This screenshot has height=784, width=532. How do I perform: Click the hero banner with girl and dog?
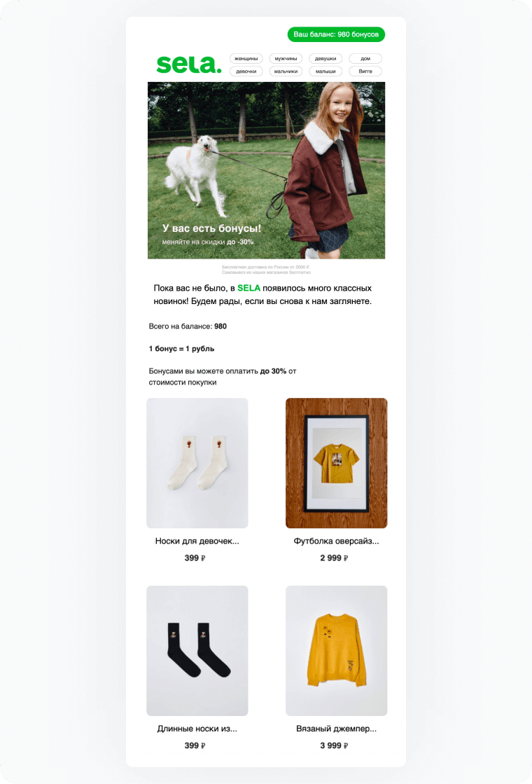coord(266,170)
